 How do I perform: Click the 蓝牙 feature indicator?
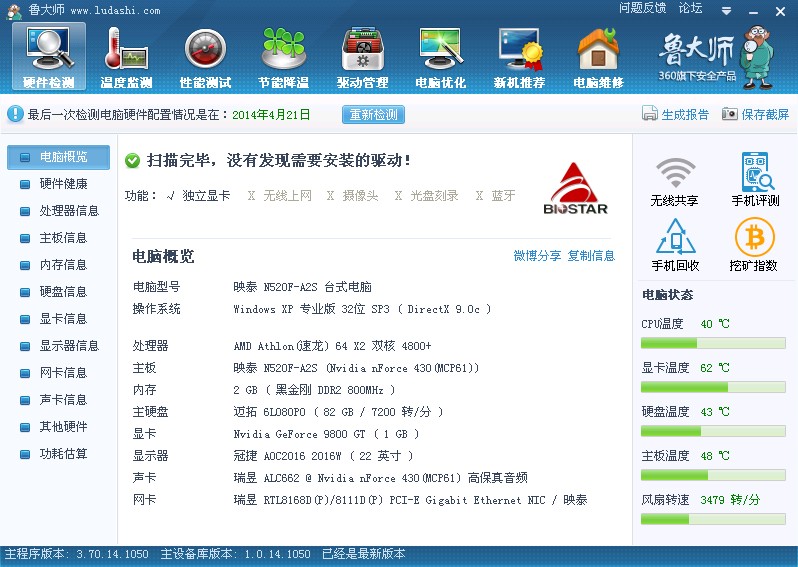coord(496,195)
